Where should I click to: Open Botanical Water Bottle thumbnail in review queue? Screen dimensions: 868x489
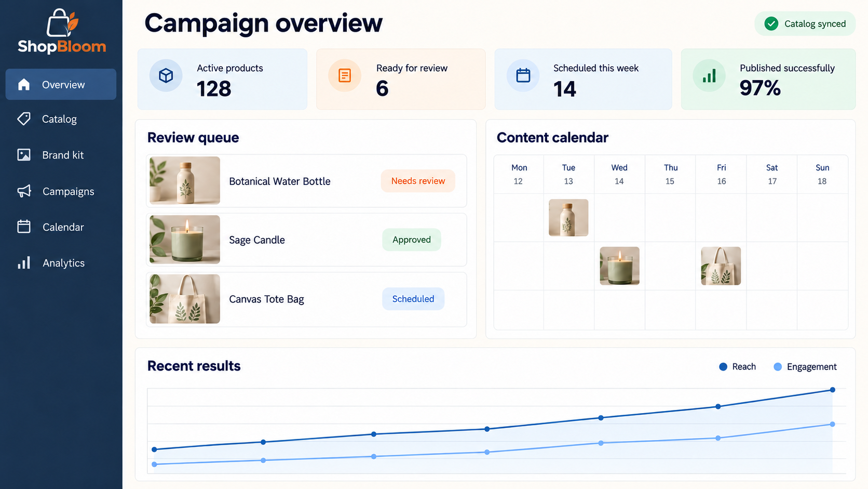coord(185,180)
